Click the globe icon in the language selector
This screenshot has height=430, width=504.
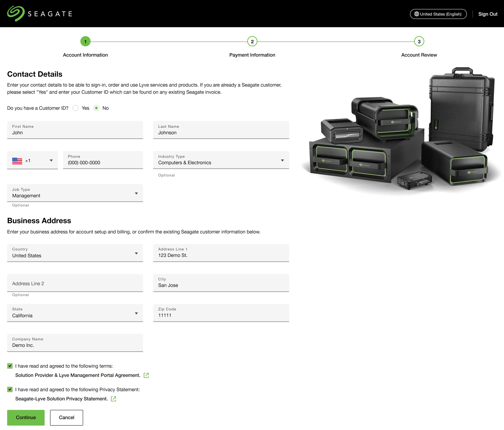[x=416, y=14]
